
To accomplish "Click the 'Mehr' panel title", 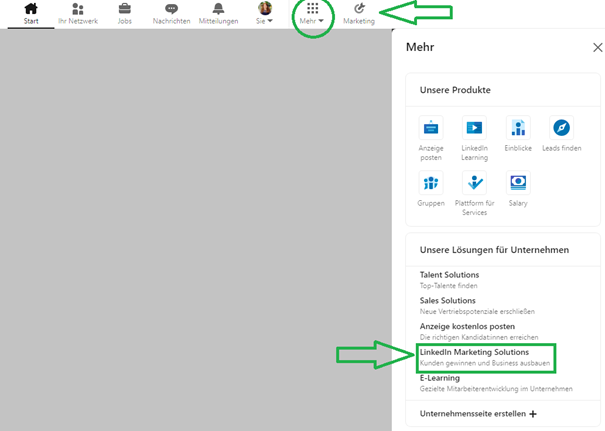I will pos(420,47).
